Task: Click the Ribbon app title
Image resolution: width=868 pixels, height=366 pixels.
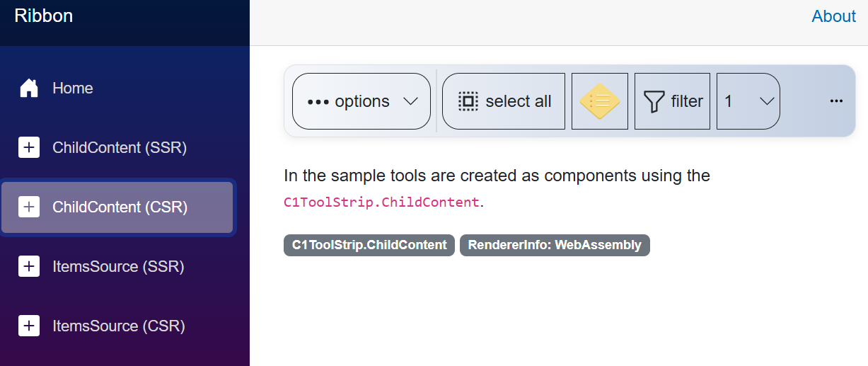Action: (43, 16)
